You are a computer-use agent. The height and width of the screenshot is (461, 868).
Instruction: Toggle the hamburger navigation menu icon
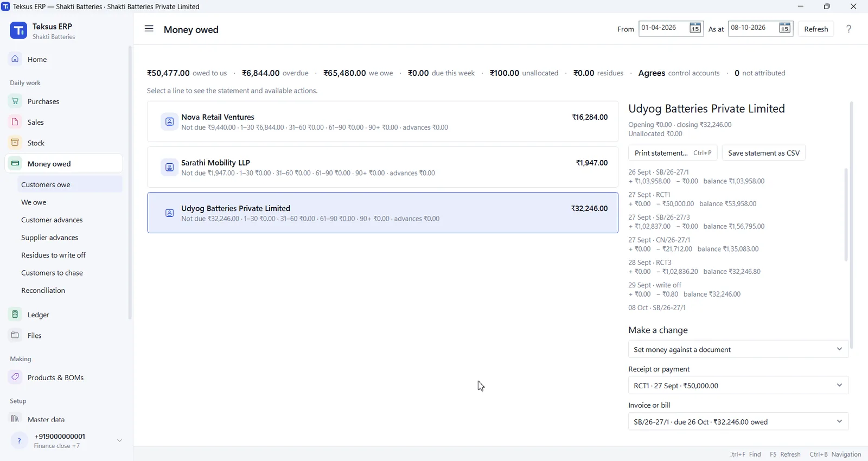coord(149,29)
